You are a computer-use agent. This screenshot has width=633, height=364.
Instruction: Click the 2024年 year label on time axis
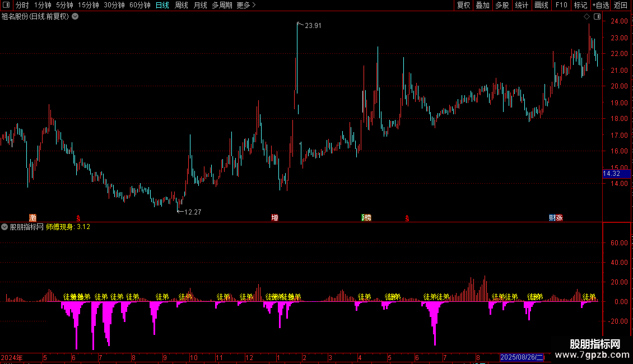click(12, 357)
